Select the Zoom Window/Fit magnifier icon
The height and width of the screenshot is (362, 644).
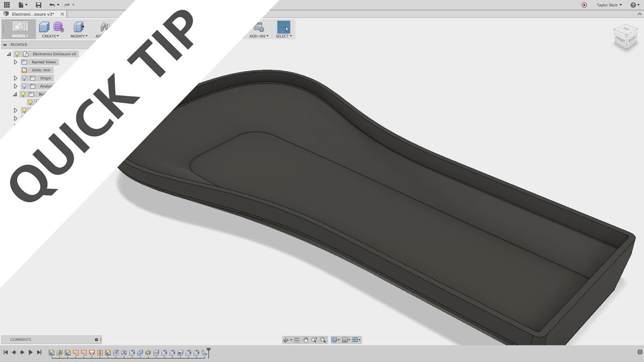[323, 340]
